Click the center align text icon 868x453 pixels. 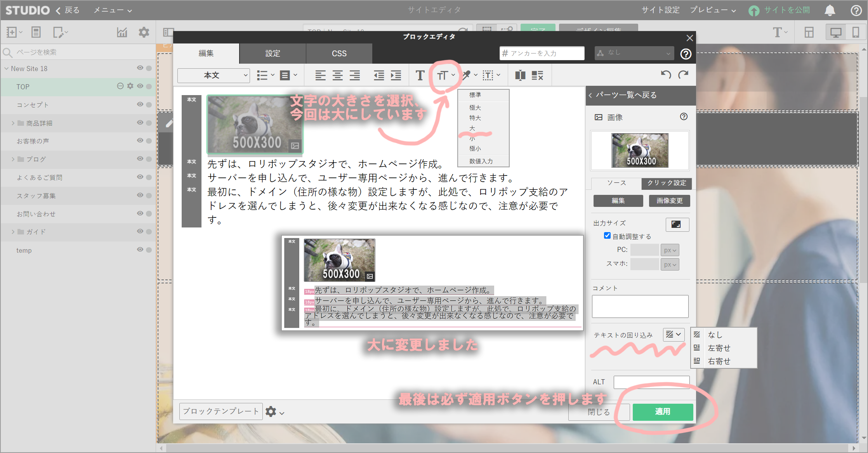pyautogui.click(x=337, y=75)
